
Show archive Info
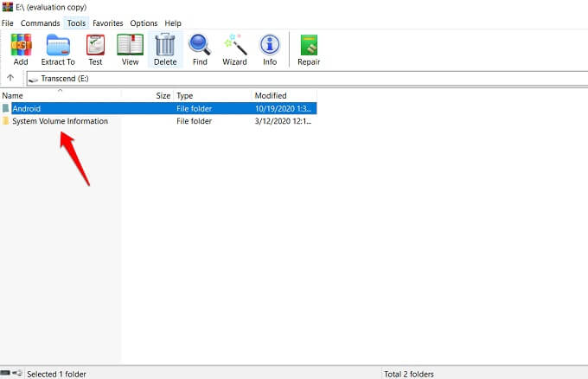(x=270, y=49)
